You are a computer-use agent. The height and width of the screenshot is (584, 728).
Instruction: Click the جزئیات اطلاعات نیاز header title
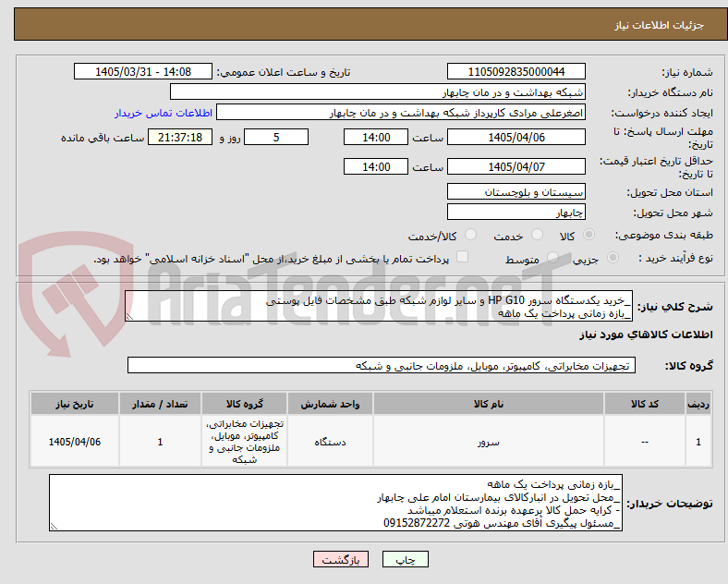click(660, 25)
